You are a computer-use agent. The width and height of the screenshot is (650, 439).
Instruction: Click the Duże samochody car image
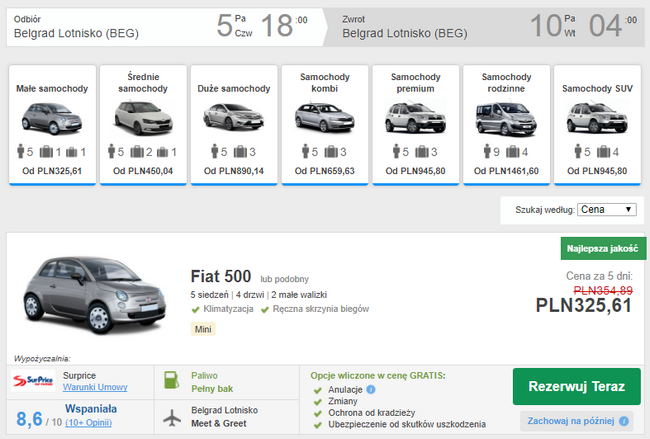[x=233, y=119]
